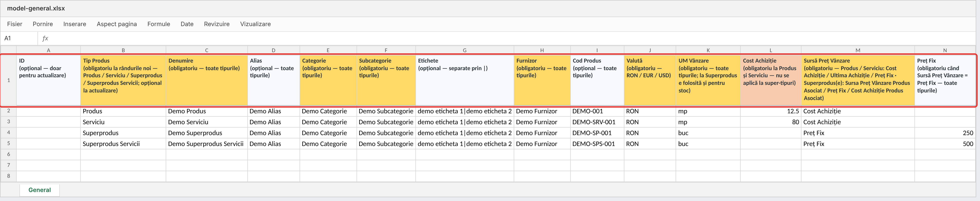This screenshot has height=201, width=980.
Task: Open the Revizuire menu
Action: (x=217, y=24)
